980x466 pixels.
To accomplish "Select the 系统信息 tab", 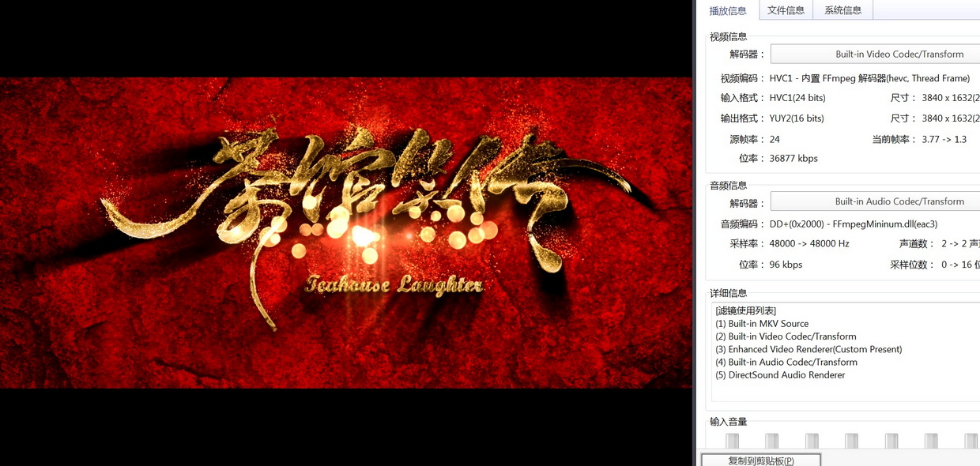I will coord(842,10).
